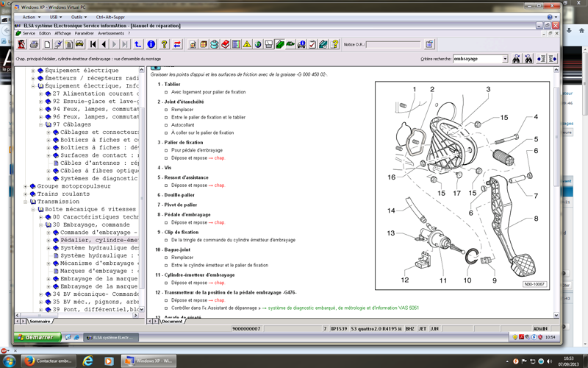Click the blue up-level arrow icon

tap(138, 44)
